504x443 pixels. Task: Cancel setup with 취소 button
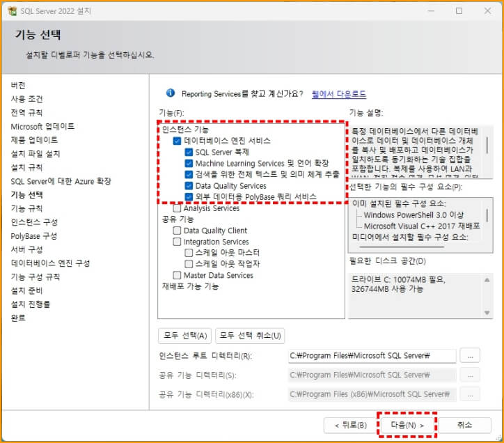click(x=464, y=426)
